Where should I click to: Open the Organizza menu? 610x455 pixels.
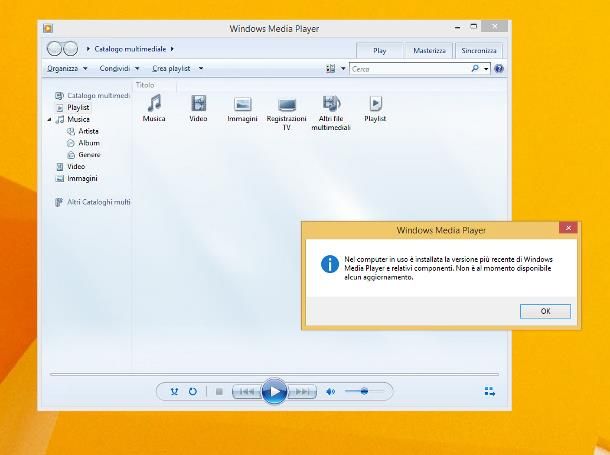[x=67, y=68]
